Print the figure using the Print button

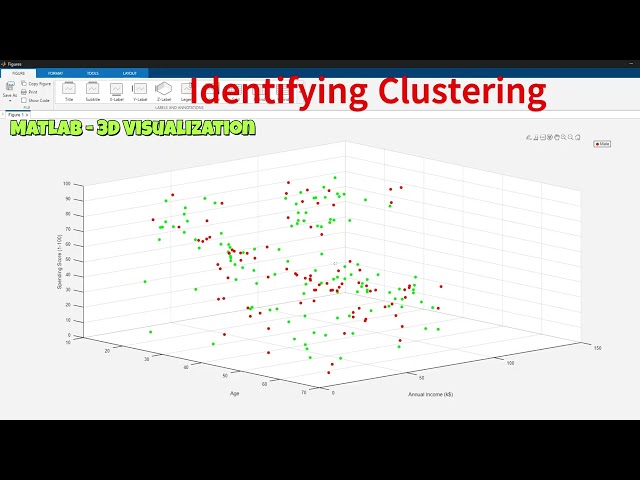point(29,92)
